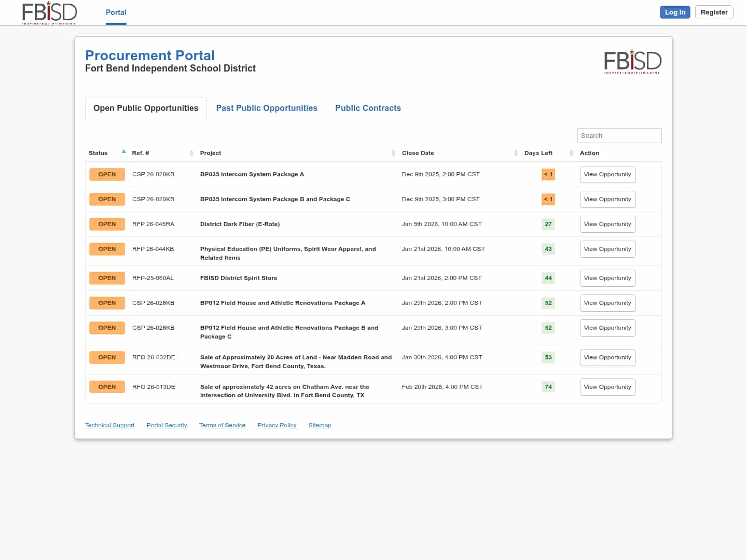Select the Open Public Opportunities tab
Viewport: 747px width, 560px height.
point(146,108)
